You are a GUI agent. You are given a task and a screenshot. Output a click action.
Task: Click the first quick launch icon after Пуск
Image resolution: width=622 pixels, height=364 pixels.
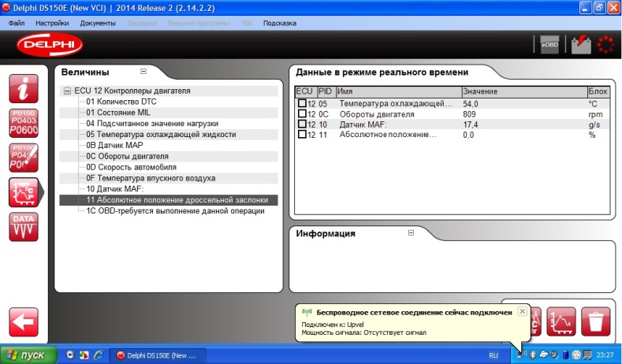coord(70,355)
